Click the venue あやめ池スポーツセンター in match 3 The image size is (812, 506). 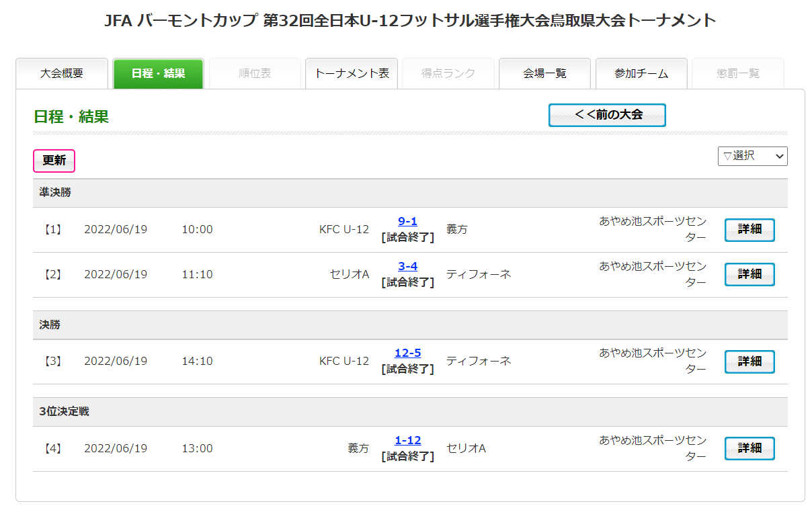[x=653, y=361]
